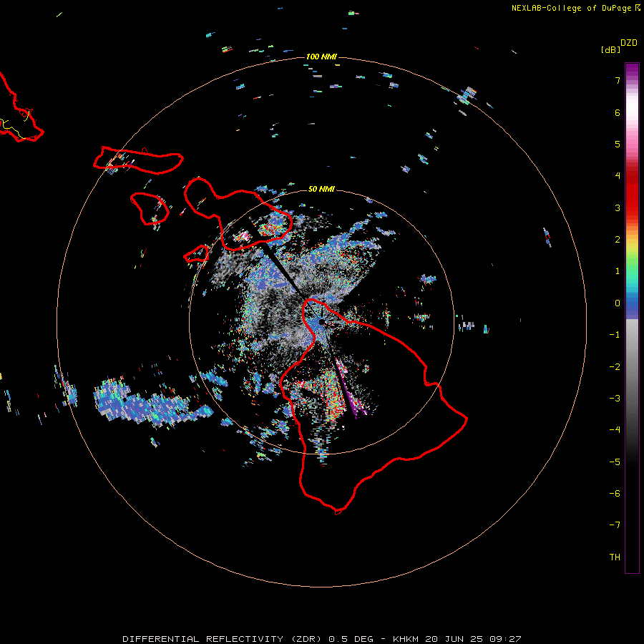Viewport: 644px width, 644px height.
Task: Click the small Kahoolawe island outline
Action: (196, 254)
